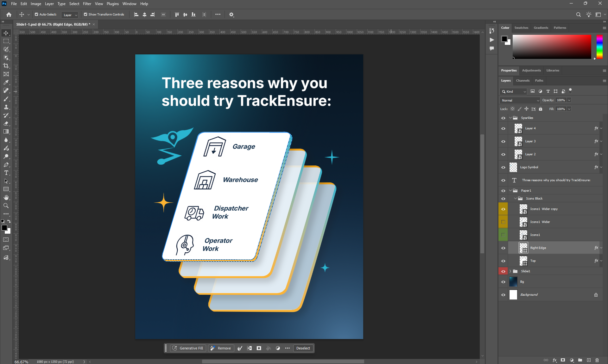Collapse the Sparkles group
This screenshot has width=608, height=364.
[510, 118]
